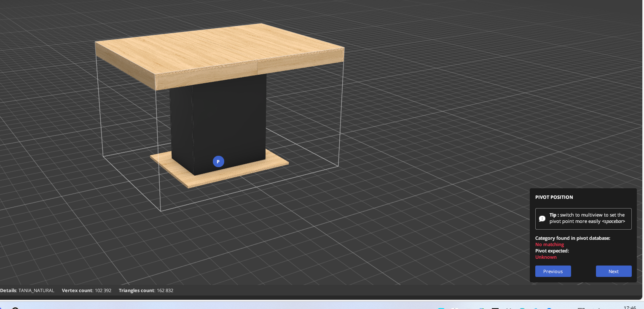
Task: Click the 'Pivot expected:' label
Action: [x=552, y=251]
